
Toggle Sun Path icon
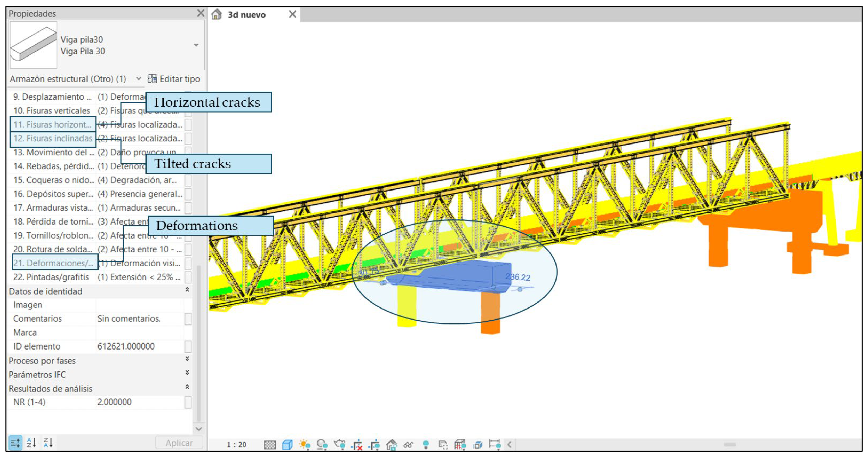(305, 445)
